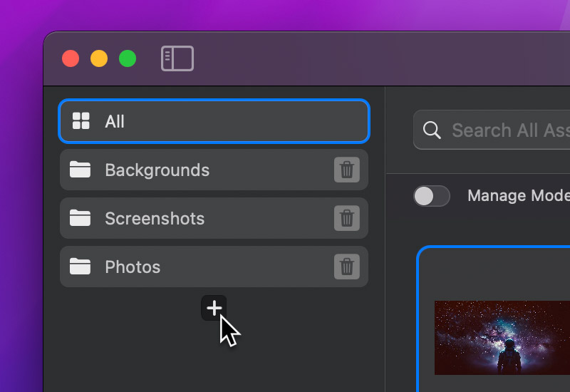Focus the Search All Assets field
This screenshot has width=570, height=392.
(509, 130)
